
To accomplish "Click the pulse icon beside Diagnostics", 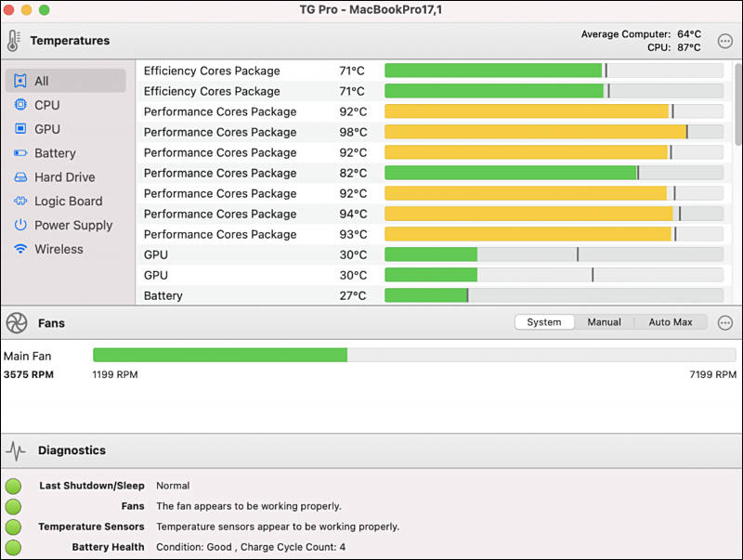I will pos(16,450).
